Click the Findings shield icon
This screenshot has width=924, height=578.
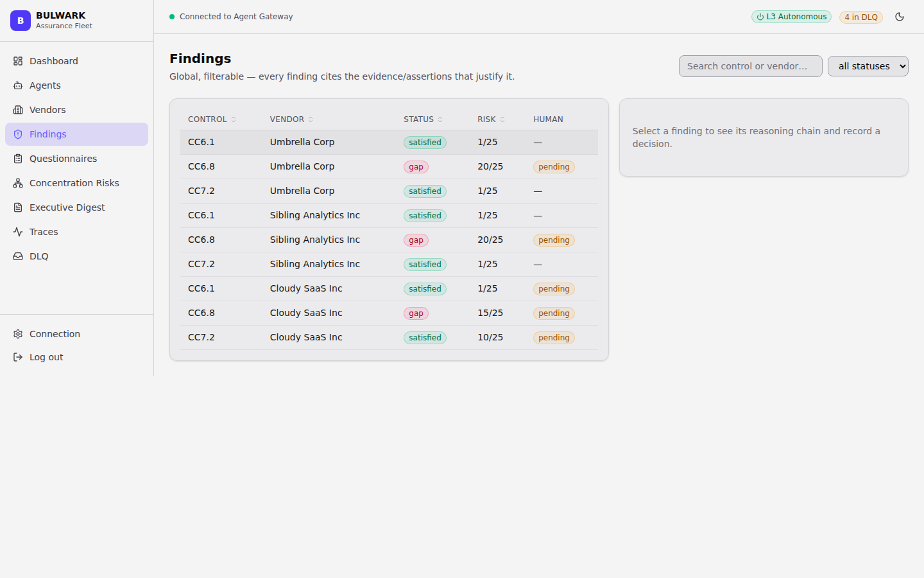click(x=18, y=134)
